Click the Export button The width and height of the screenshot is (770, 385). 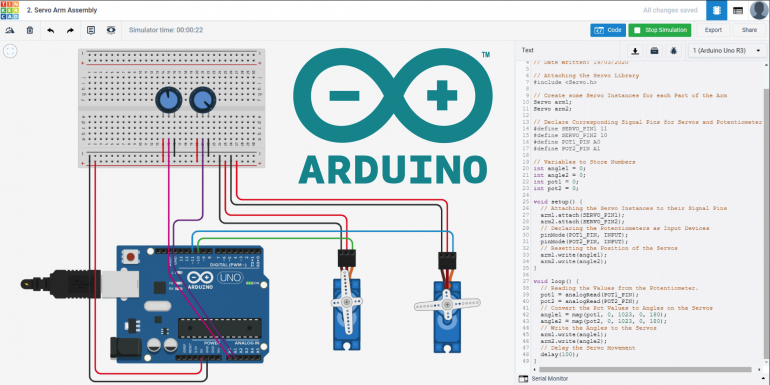click(713, 30)
